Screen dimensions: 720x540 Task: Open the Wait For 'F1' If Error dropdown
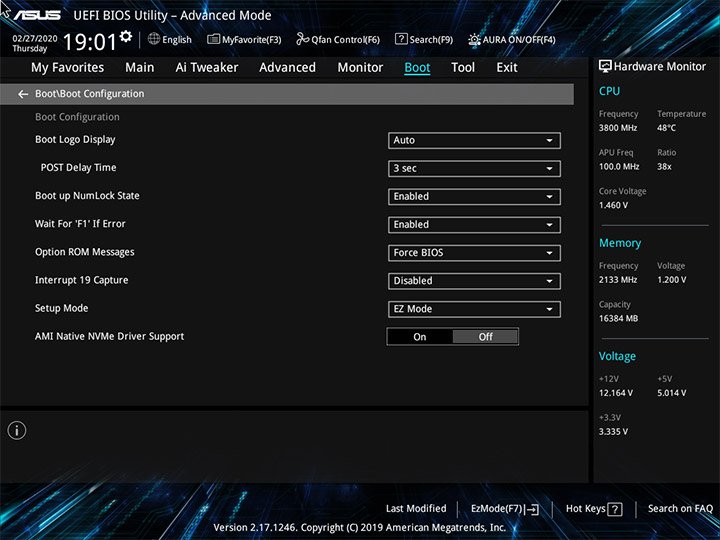point(474,225)
